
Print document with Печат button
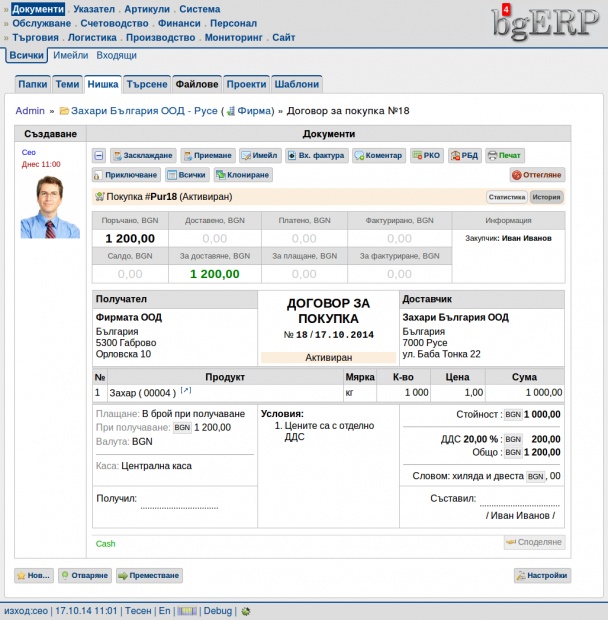[x=505, y=155]
